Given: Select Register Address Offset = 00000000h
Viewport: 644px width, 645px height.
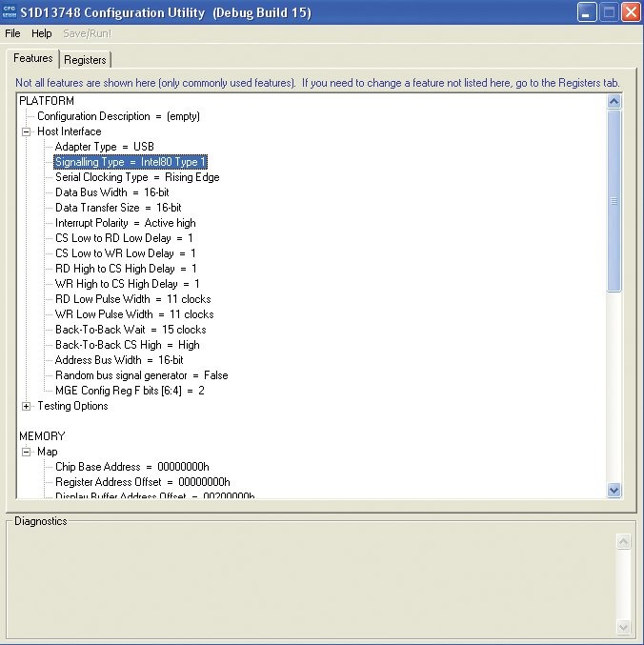Looking at the screenshot, I should [x=142, y=482].
